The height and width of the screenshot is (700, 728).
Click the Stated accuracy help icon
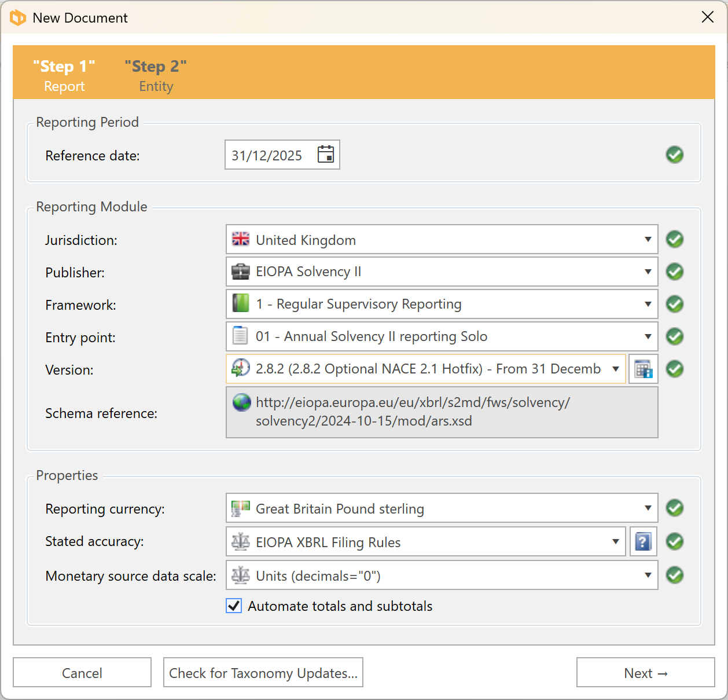point(643,542)
